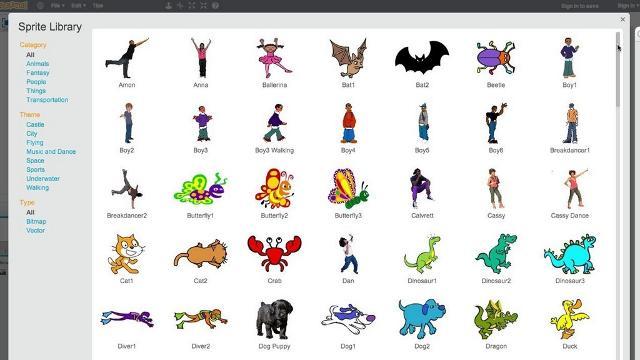Close the Sprite Library dialog
This screenshot has height=360, width=640.
622,19
